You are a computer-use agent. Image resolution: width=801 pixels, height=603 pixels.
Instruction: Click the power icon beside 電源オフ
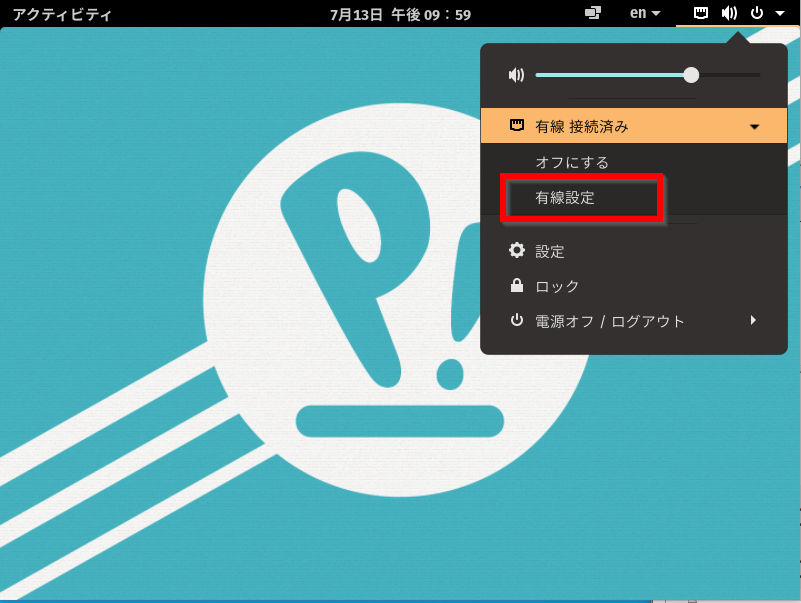point(517,320)
